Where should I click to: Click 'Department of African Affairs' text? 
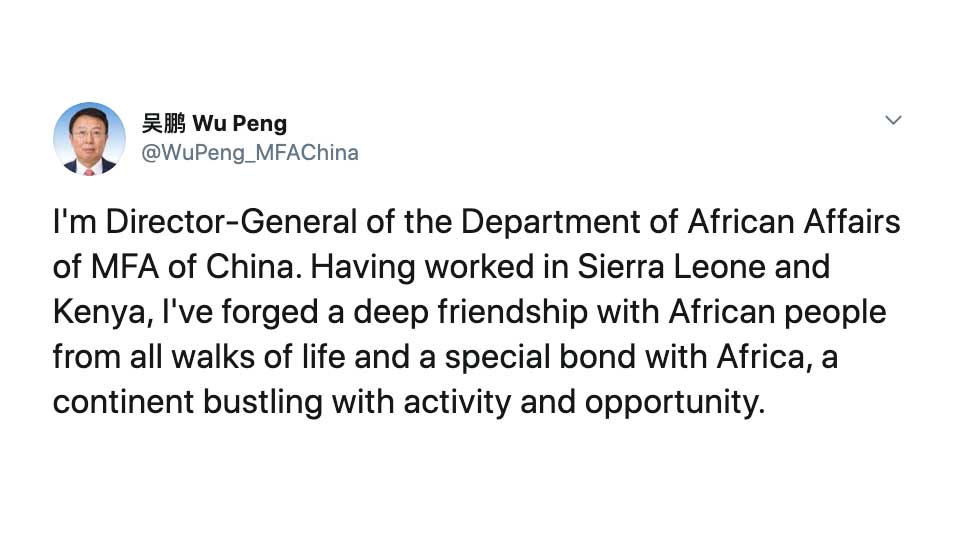[680, 222]
